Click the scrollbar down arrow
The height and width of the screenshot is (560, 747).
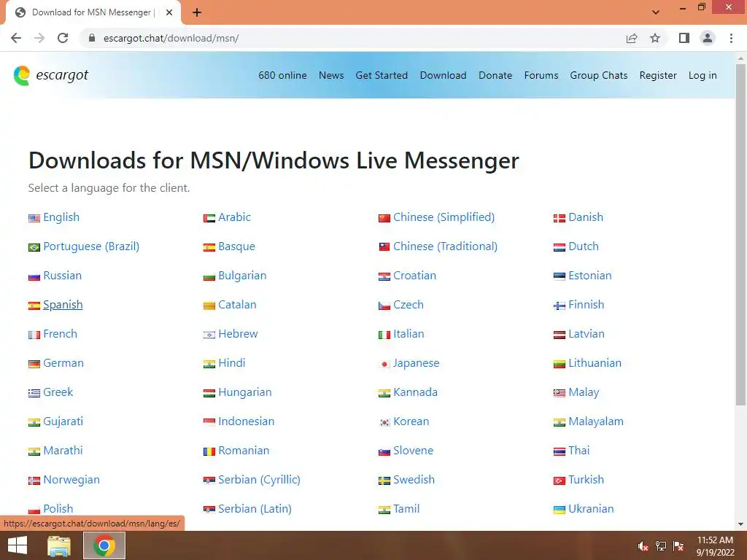[x=740, y=524]
